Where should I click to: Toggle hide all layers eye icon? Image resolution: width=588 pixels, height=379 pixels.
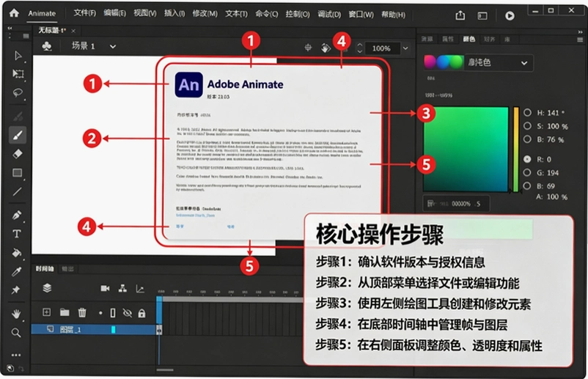click(128, 313)
